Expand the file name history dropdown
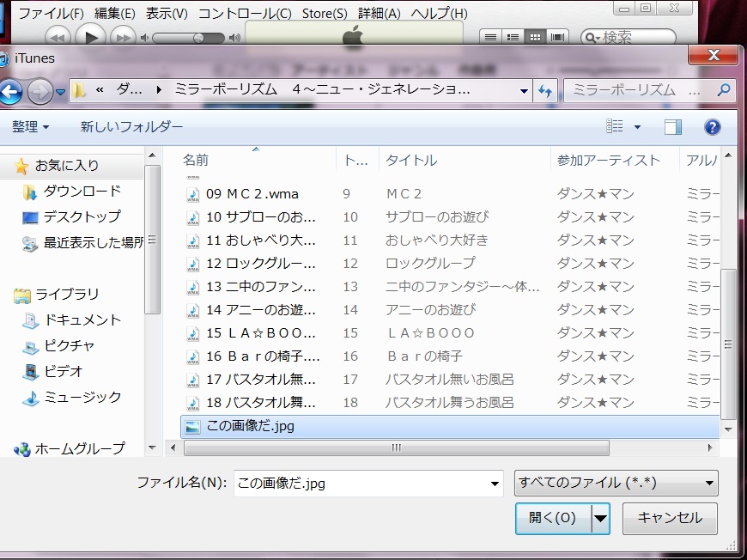The height and width of the screenshot is (560, 747). tap(495, 484)
